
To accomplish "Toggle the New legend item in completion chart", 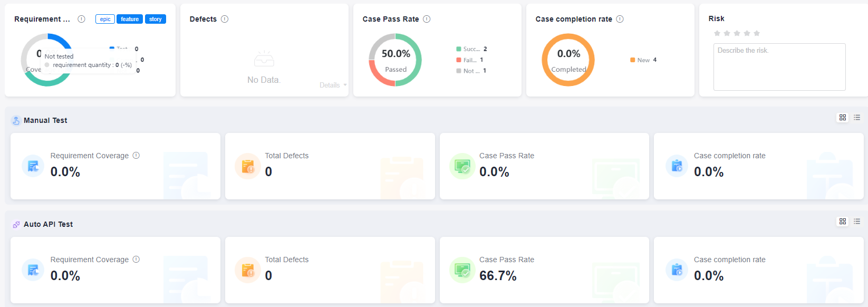I will tap(643, 60).
